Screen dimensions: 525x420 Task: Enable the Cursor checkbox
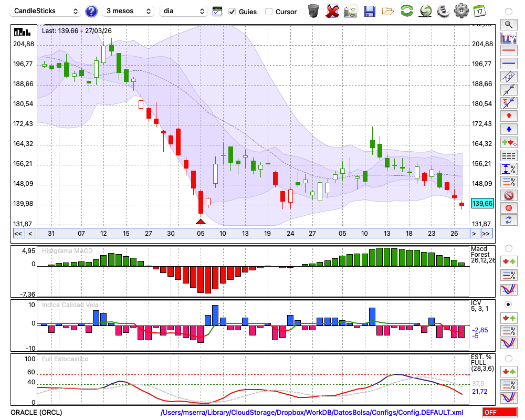click(x=269, y=12)
